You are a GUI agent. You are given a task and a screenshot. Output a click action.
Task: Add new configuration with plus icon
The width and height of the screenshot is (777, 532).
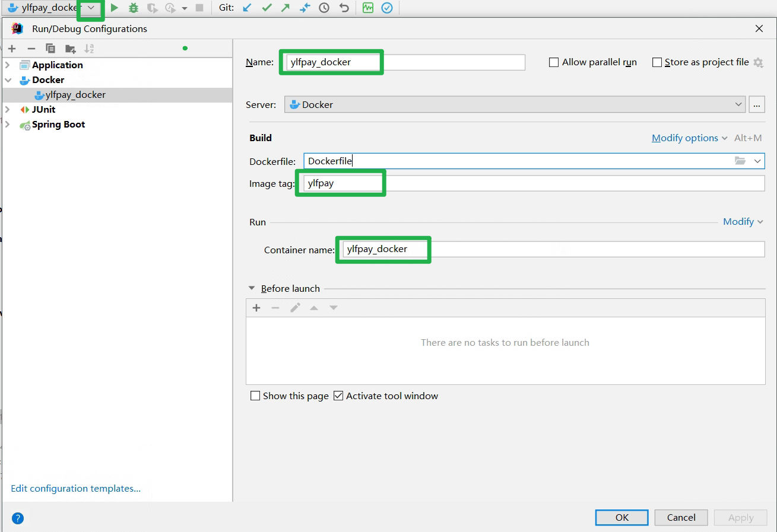12,49
